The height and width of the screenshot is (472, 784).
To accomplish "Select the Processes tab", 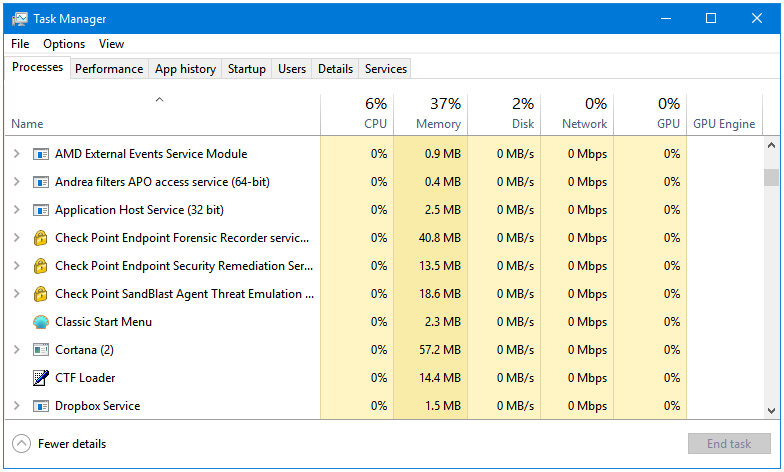I will point(38,67).
